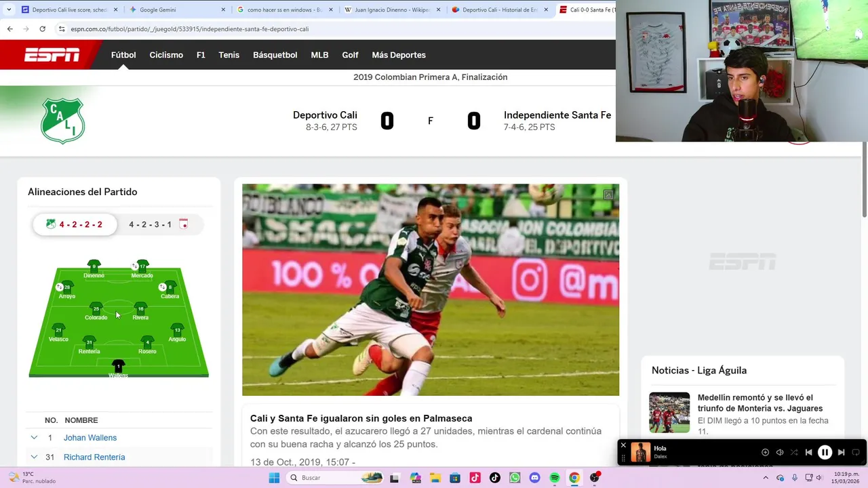The height and width of the screenshot is (488, 868).
Task: Switch to Deportivo Cali live score tab
Action: pyautogui.click(x=69, y=9)
